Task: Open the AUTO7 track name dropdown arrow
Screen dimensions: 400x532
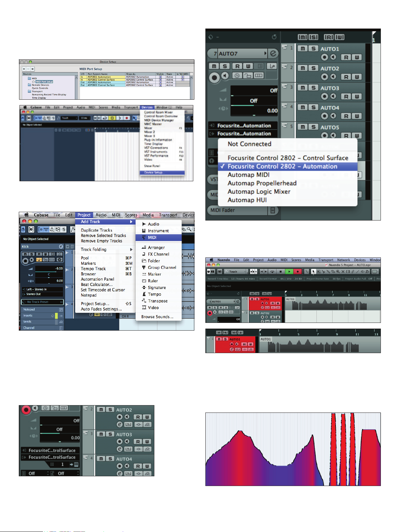Action: pos(265,53)
